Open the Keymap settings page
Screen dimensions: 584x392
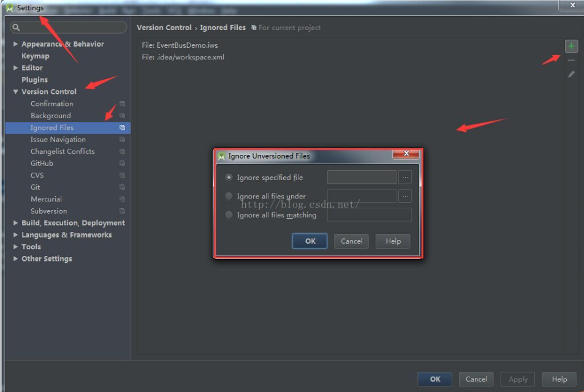(36, 56)
